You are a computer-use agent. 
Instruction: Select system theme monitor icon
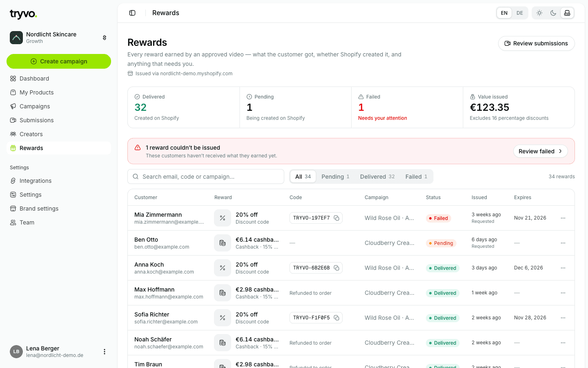click(x=567, y=13)
